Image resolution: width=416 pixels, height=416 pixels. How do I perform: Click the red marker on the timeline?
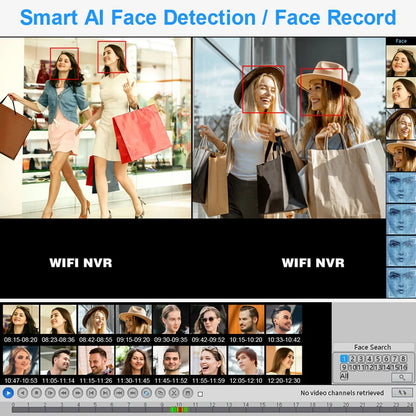pos(180,410)
